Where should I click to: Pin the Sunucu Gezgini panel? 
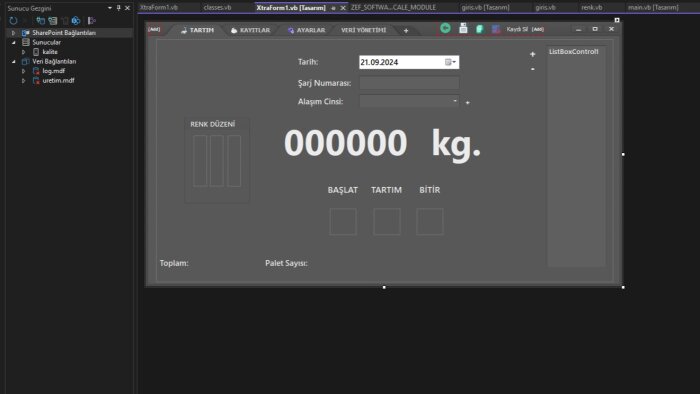click(119, 8)
